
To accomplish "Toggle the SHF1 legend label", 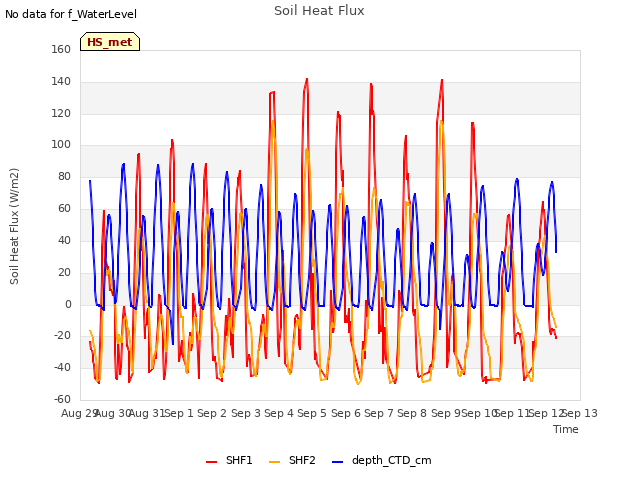I will (x=239, y=460).
